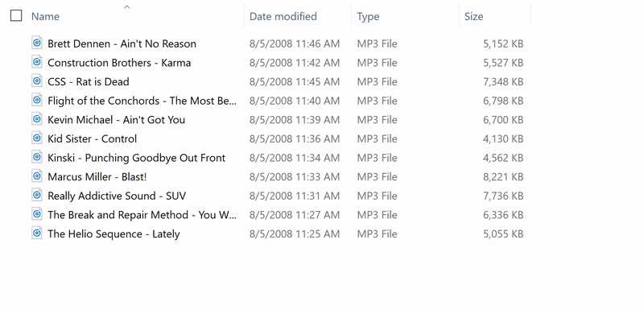The height and width of the screenshot is (314, 644).
Task: Click the 7,348 KB size entry
Action: [x=503, y=82]
